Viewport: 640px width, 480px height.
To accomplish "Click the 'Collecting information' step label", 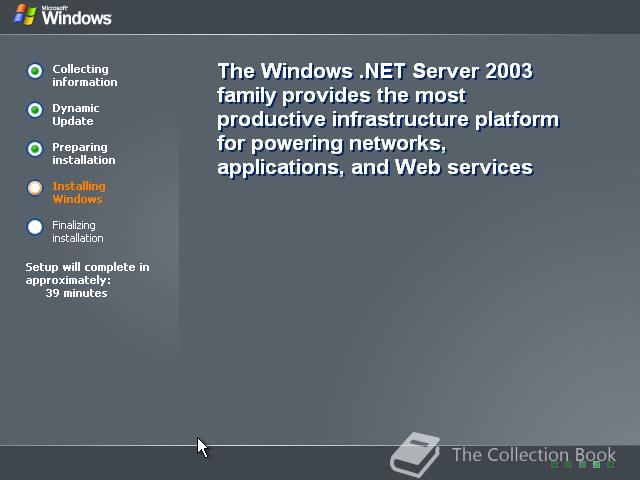I will tap(84, 76).
